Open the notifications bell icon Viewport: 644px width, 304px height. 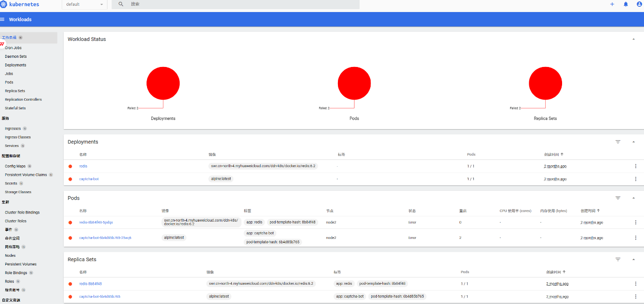(626, 4)
